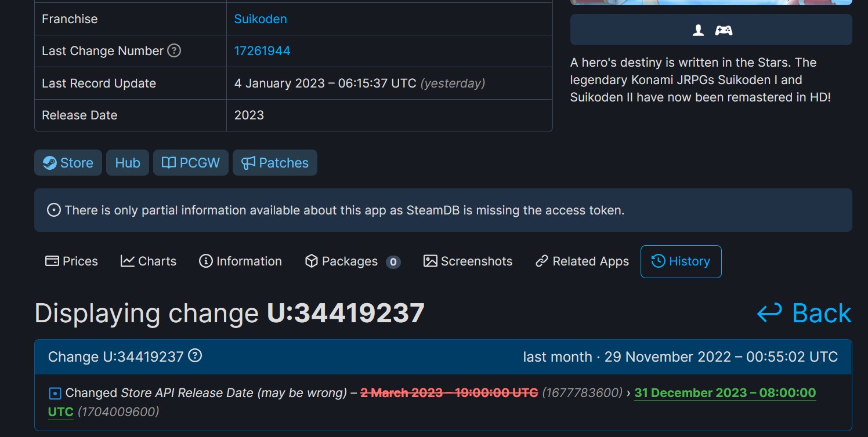Click the line chart icon on Charts tab
Viewport: 868px width, 437px height.
point(128,261)
